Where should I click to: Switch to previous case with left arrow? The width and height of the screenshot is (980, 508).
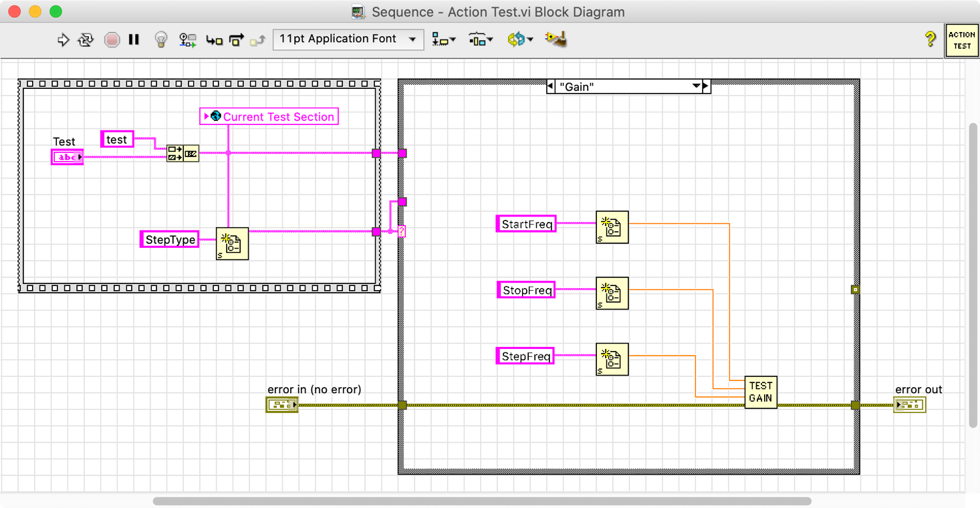click(x=551, y=86)
